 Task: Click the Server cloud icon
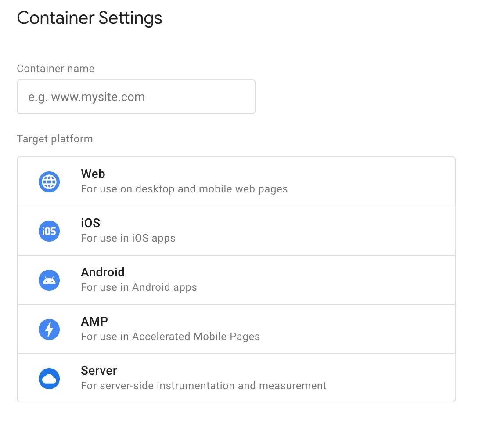tap(49, 379)
